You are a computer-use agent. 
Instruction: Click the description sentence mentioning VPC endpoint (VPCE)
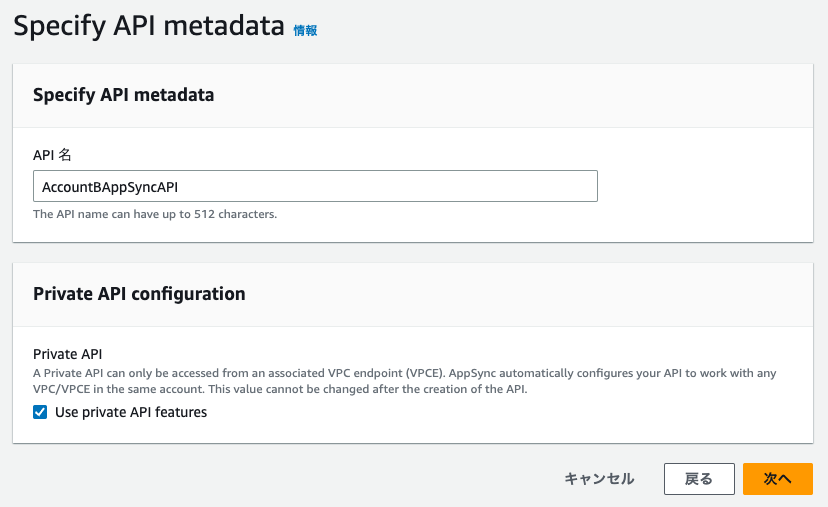(239, 373)
